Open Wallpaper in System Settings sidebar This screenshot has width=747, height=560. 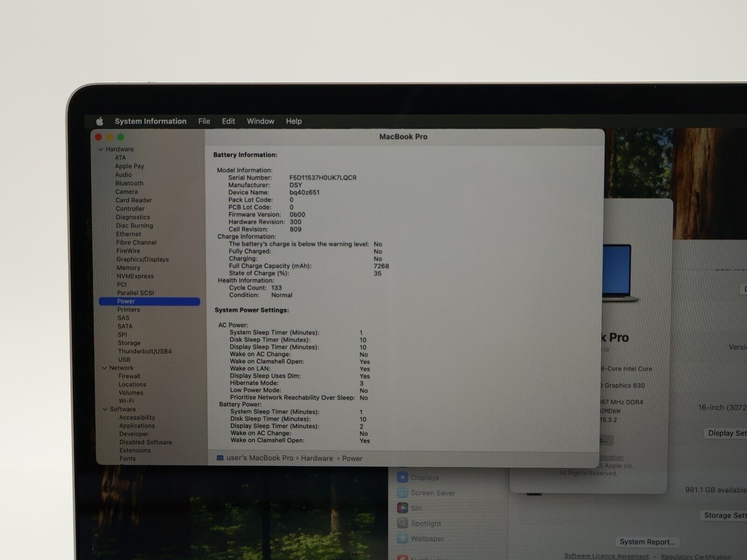421,539
